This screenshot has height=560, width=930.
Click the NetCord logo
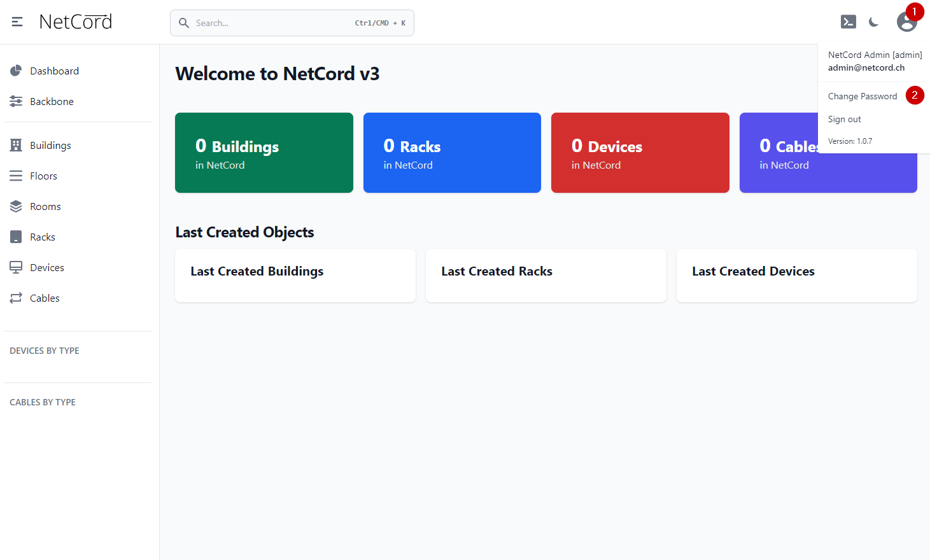tap(76, 22)
